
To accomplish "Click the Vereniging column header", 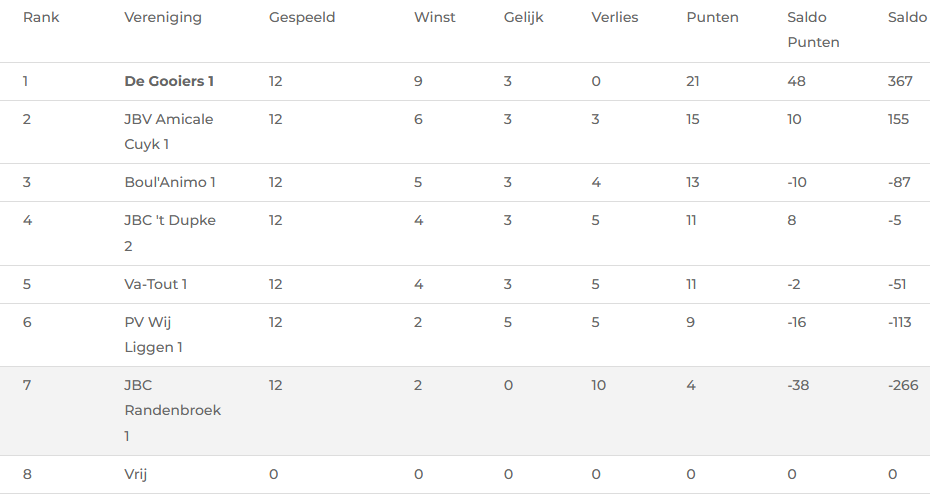I will pyautogui.click(x=163, y=17).
